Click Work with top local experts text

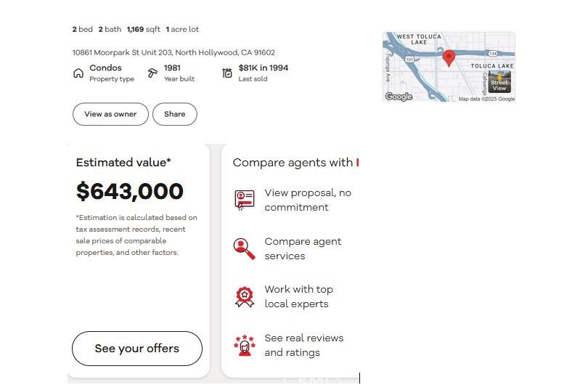(x=299, y=296)
